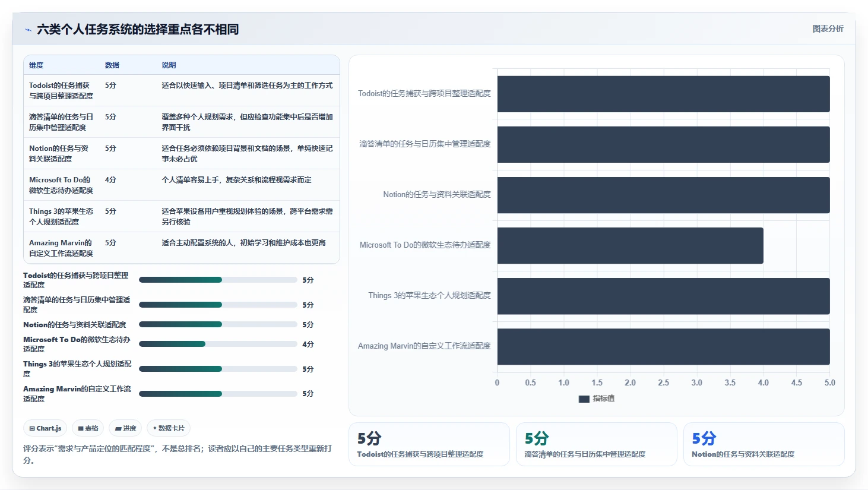
Task: Click description 个人清单容易上手，复杂关系和流程视需求而定
Action: (236, 180)
